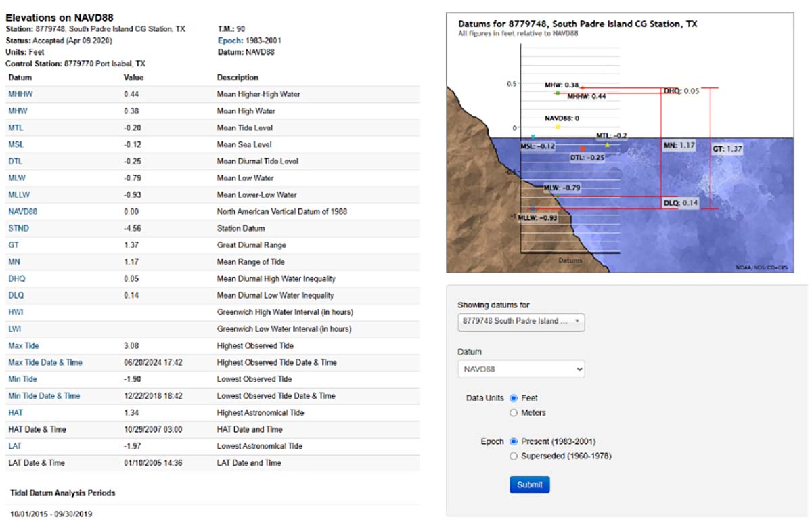
Task: Select the Feet data units option
Action: pyautogui.click(x=514, y=398)
